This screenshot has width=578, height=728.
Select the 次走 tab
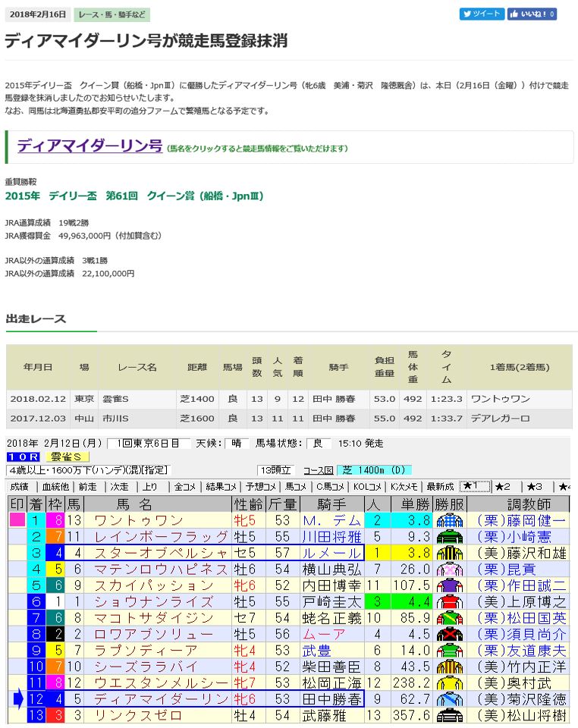(x=119, y=486)
